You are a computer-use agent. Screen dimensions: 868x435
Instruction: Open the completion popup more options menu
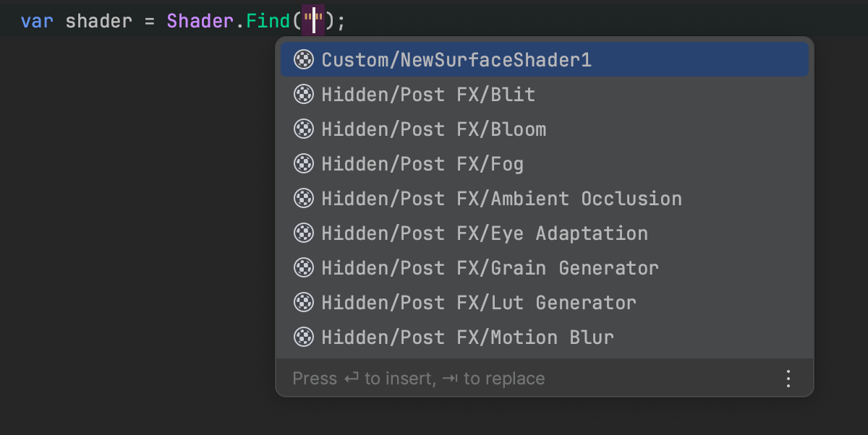pos(788,379)
